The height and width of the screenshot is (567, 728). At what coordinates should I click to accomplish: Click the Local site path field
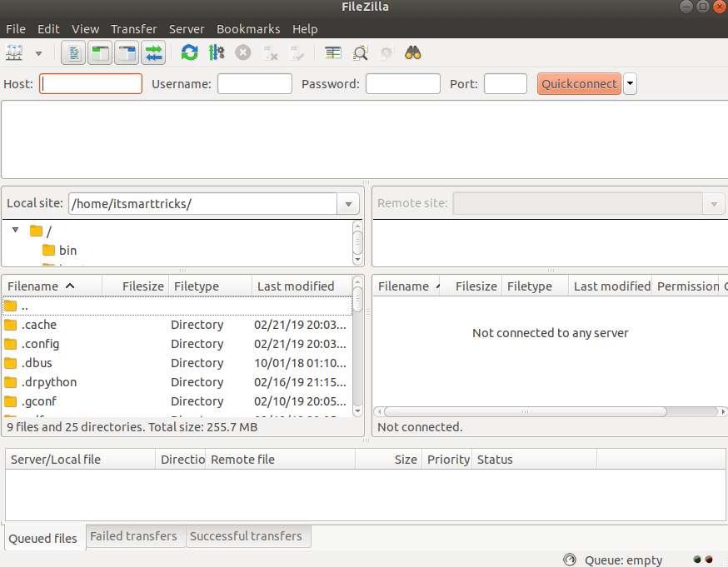click(x=203, y=204)
